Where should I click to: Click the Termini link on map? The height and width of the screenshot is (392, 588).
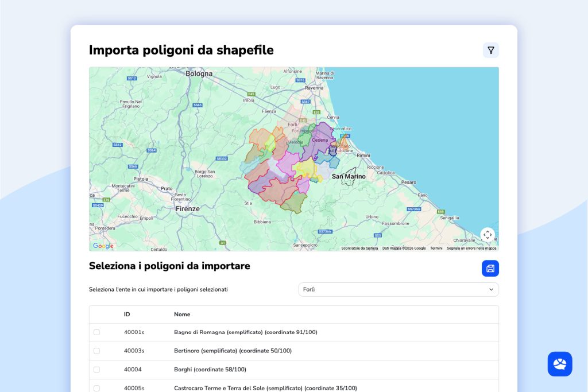436,248
